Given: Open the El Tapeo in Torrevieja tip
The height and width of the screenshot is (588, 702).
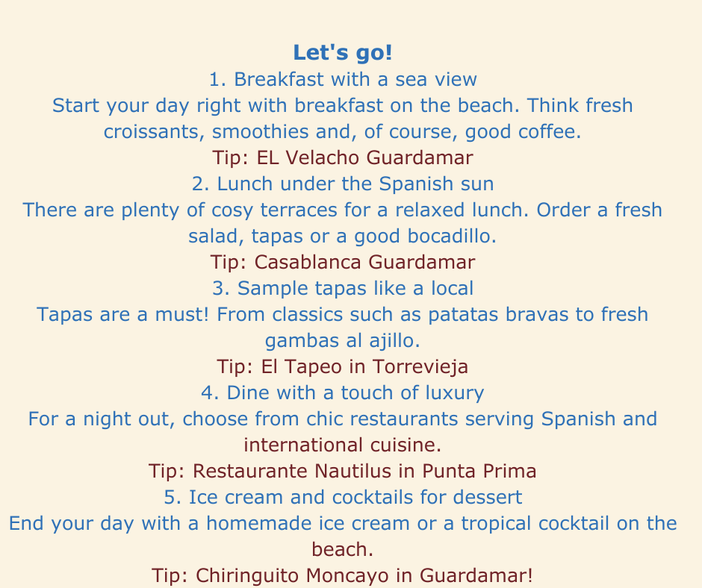Looking at the screenshot, I should [x=343, y=366].
